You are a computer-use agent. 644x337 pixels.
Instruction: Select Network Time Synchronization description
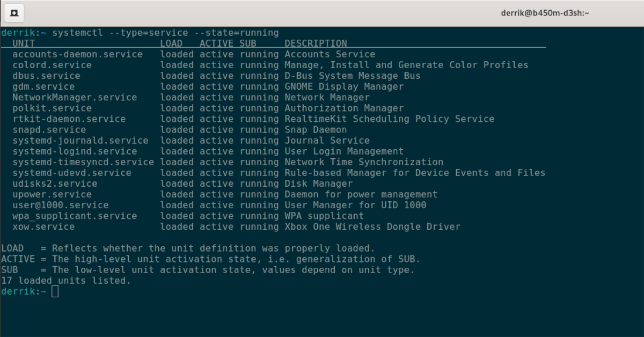click(x=364, y=162)
